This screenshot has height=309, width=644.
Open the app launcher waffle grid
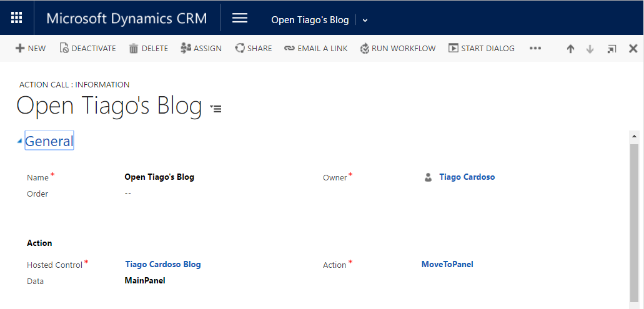point(17,18)
